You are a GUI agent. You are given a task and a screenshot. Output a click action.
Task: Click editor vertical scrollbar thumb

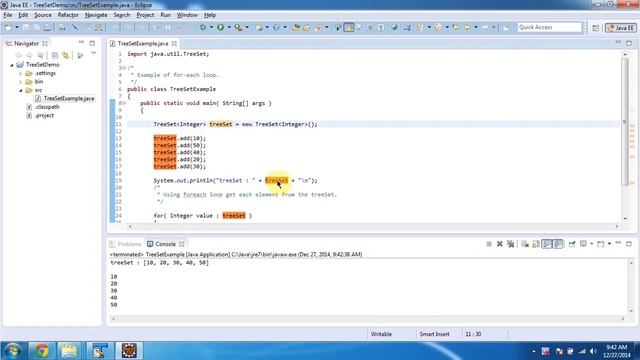[x=625, y=121]
